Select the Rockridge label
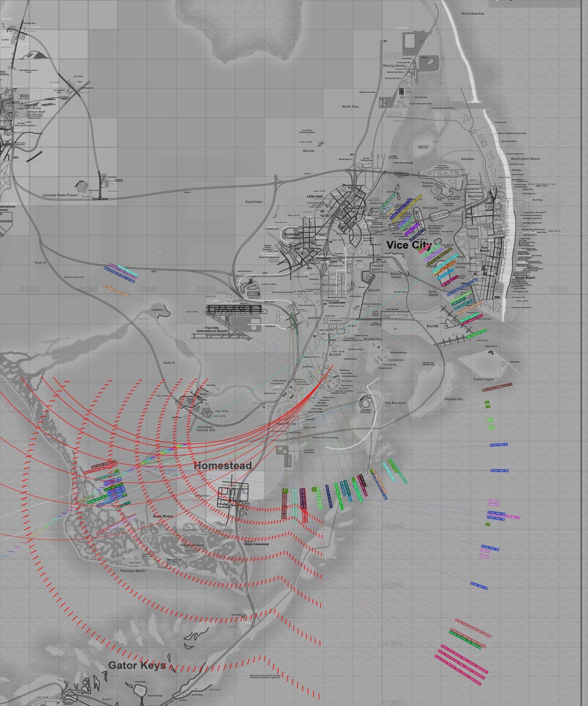 (291, 234)
